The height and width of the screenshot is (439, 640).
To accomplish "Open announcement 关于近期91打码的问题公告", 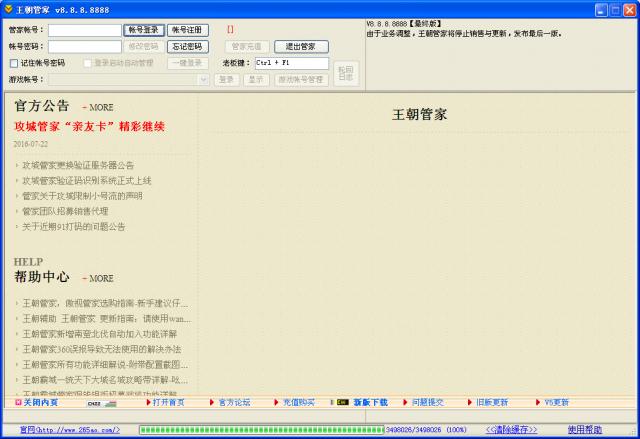I will coord(73,227).
